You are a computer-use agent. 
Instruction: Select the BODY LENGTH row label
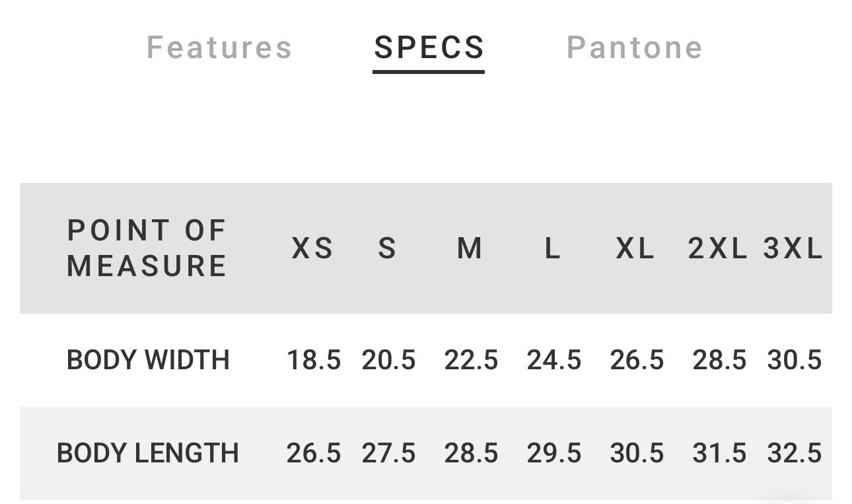tap(148, 454)
